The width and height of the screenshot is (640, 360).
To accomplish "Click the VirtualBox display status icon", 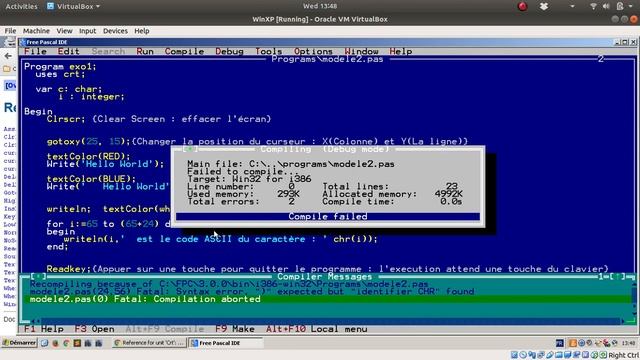I will coord(568,355).
